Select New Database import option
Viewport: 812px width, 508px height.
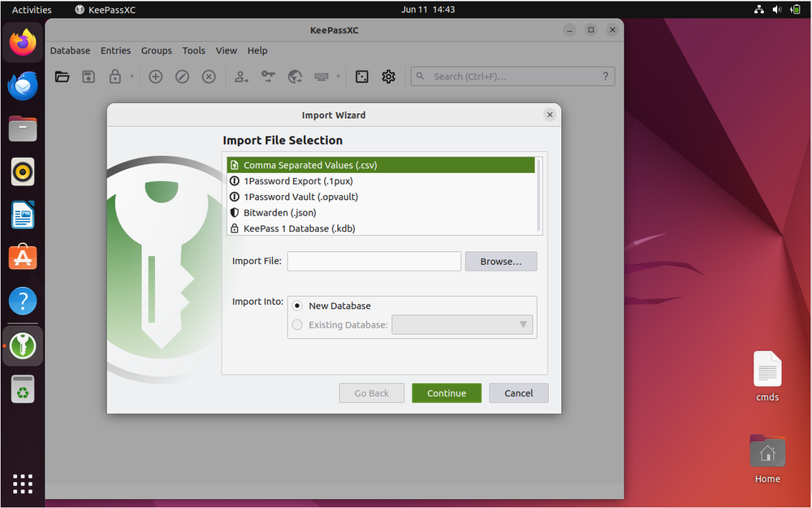[297, 305]
